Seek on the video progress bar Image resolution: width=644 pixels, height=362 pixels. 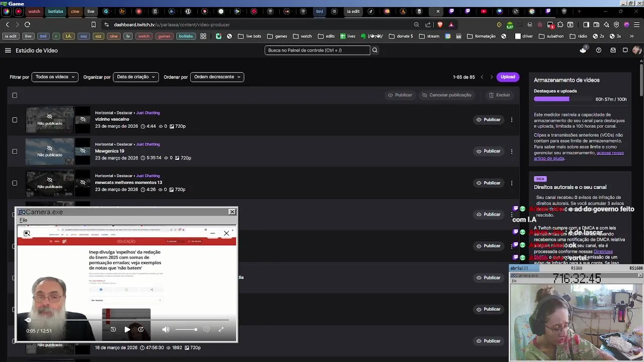click(x=128, y=320)
